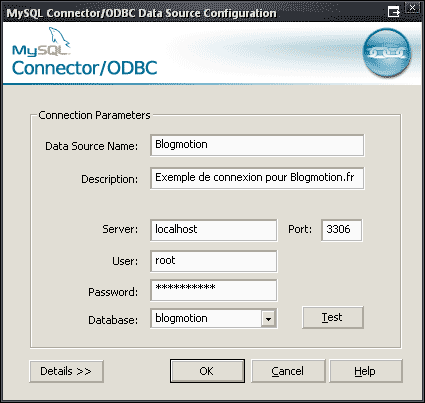Viewport: 425px width, 403px height.
Task: Confirm settings with the OK button
Action: coord(207,371)
